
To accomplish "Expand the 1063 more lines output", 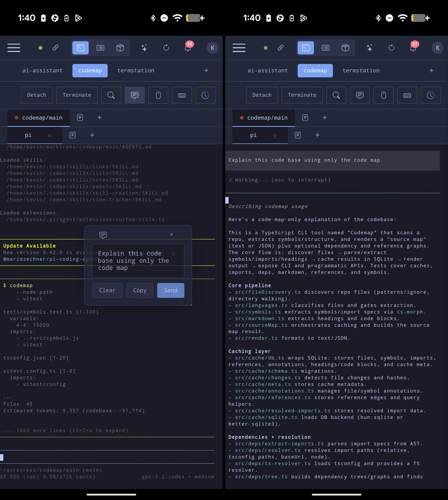I will 66,430.
